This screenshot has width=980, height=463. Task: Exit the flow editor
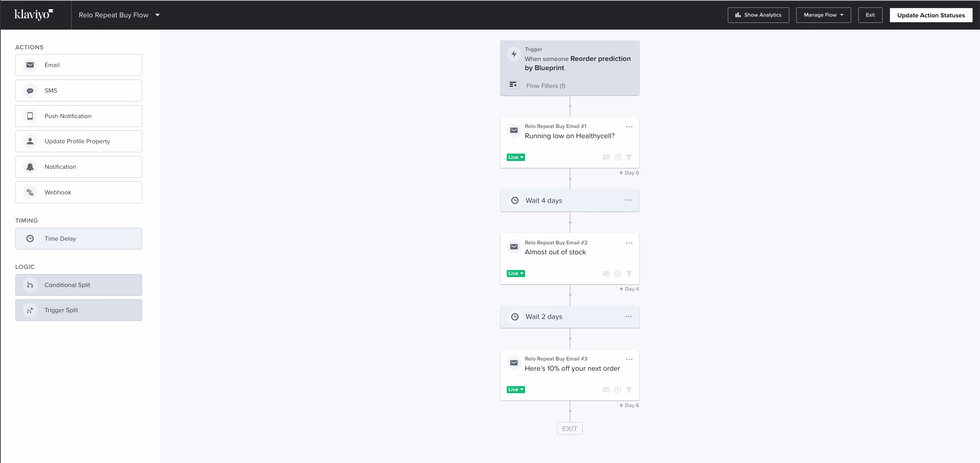(870, 15)
